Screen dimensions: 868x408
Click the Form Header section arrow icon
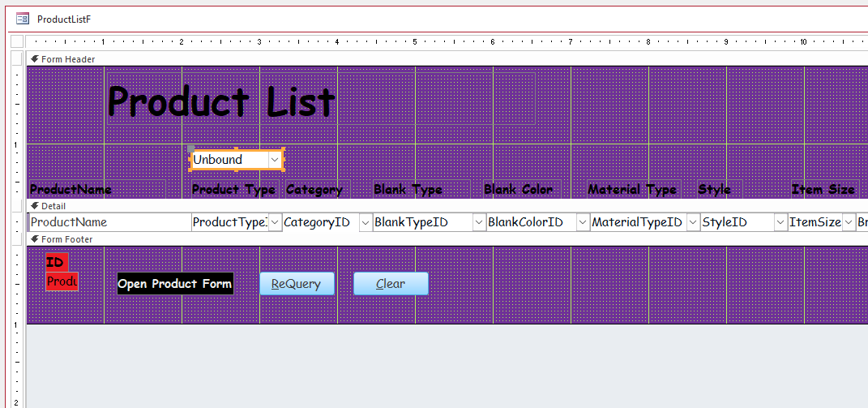(34, 59)
